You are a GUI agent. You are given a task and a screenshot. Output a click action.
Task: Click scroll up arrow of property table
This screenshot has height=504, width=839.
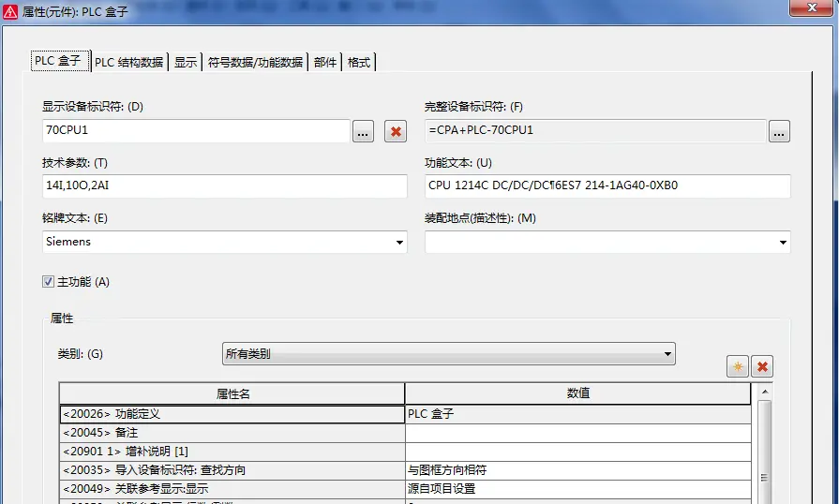coord(765,392)
